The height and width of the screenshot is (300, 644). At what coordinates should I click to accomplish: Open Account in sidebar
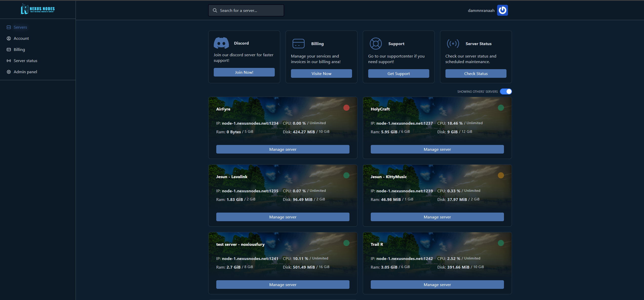(21, 38)
